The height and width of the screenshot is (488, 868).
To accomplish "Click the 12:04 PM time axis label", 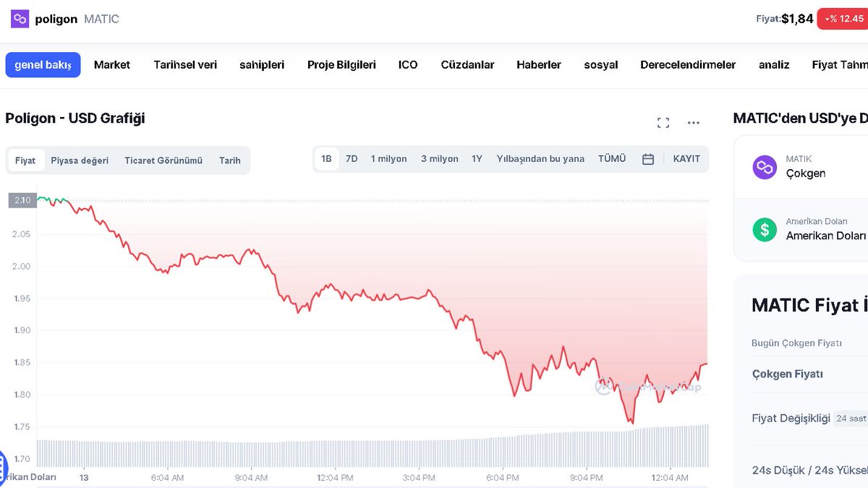I will point(336,478).
